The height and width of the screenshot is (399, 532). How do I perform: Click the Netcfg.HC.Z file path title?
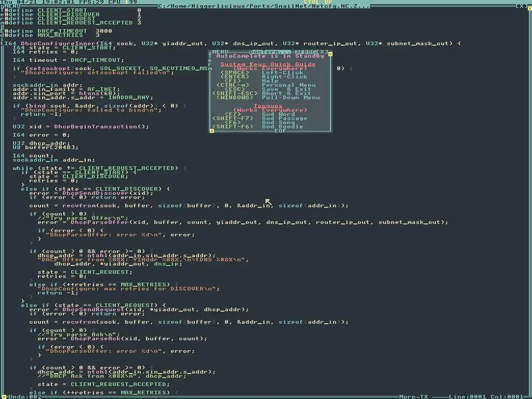pyautogui.click(x=263, y=6)
